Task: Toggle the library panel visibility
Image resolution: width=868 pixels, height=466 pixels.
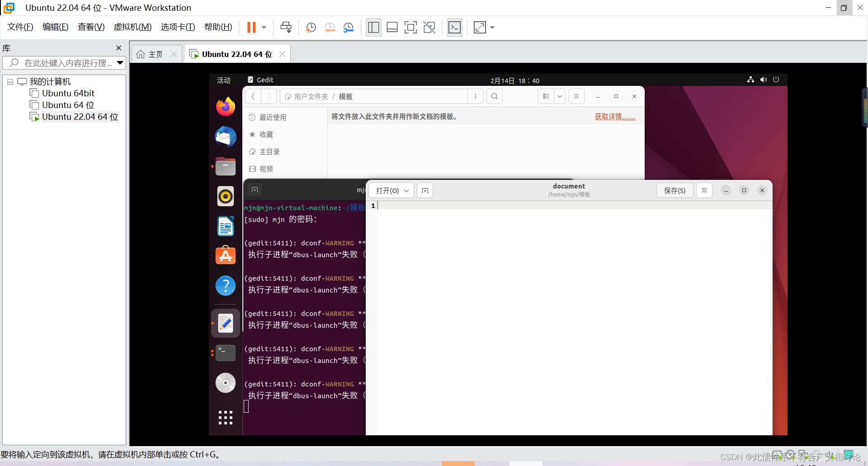Action: [373, 27]
